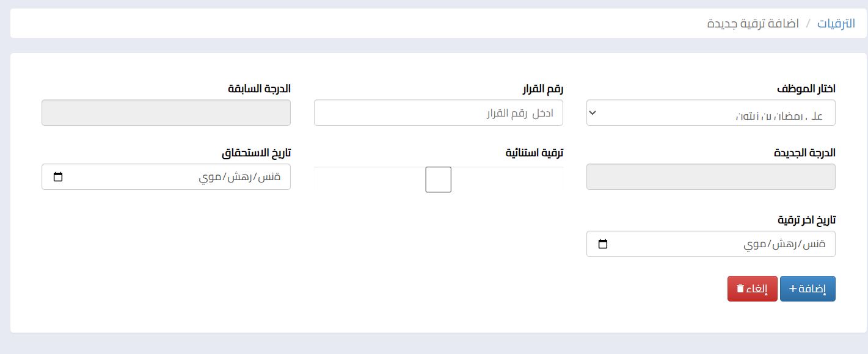868x354 pixels.
Task: Click the الدرجة الجديدة grey field
Action: pyautogui.click(x=710, y=177)
